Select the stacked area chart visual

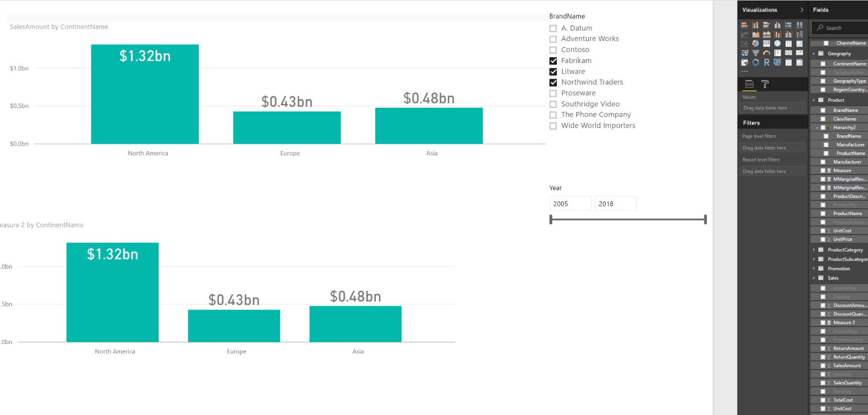[x=766, y=34]
